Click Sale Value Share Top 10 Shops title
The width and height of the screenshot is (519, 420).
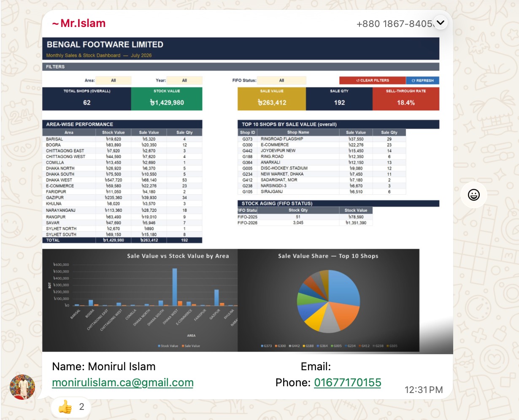click(328, 256)
